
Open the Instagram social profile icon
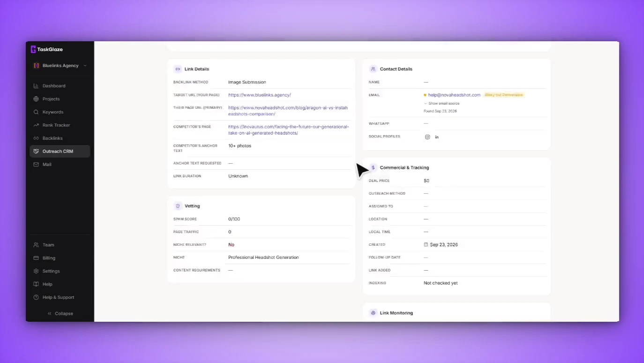click(427, 137)
